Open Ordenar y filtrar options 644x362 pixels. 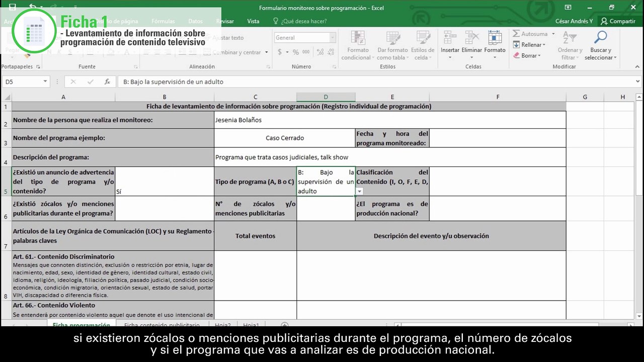pos(570,46)
